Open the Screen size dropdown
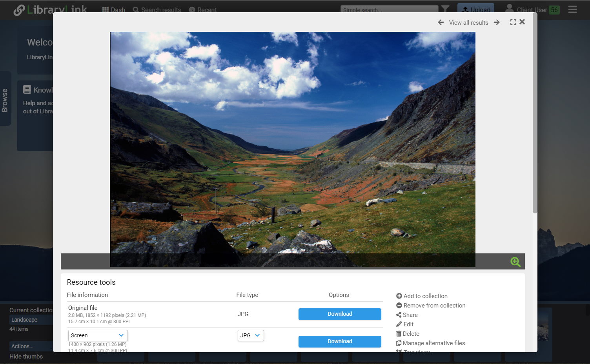The image size is (590, 364). pos(98,335)
